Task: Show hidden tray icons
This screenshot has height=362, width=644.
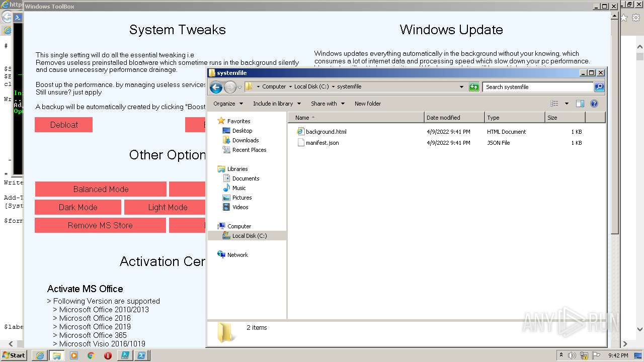Action: click(x=561, y=355)
